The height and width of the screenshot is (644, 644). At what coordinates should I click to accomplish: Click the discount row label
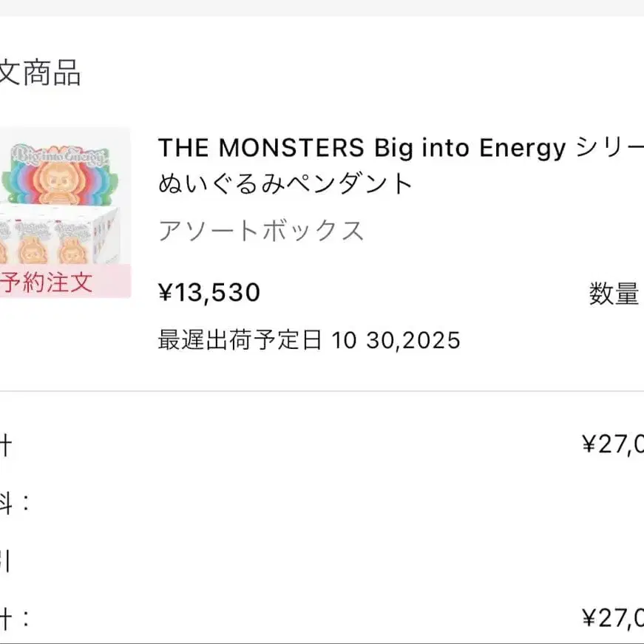coord(6,562)
